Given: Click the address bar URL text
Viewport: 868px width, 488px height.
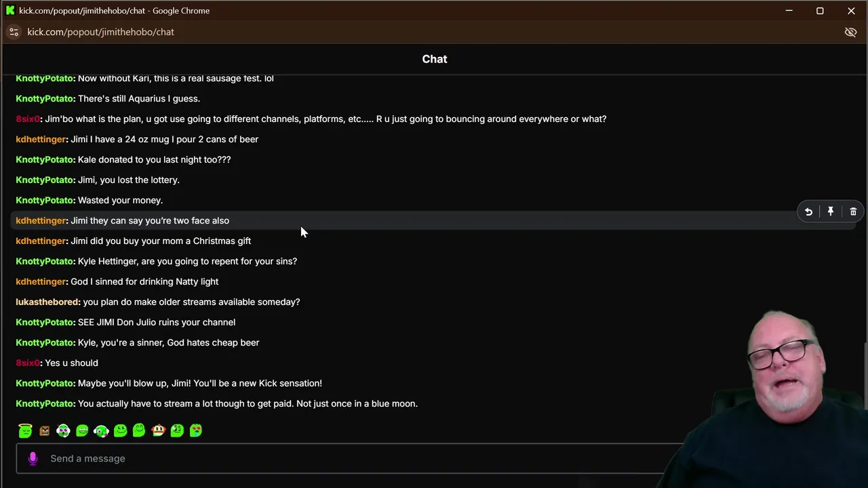Looking at the screenshot, I should pyautogui.click(x=100, y=32).
